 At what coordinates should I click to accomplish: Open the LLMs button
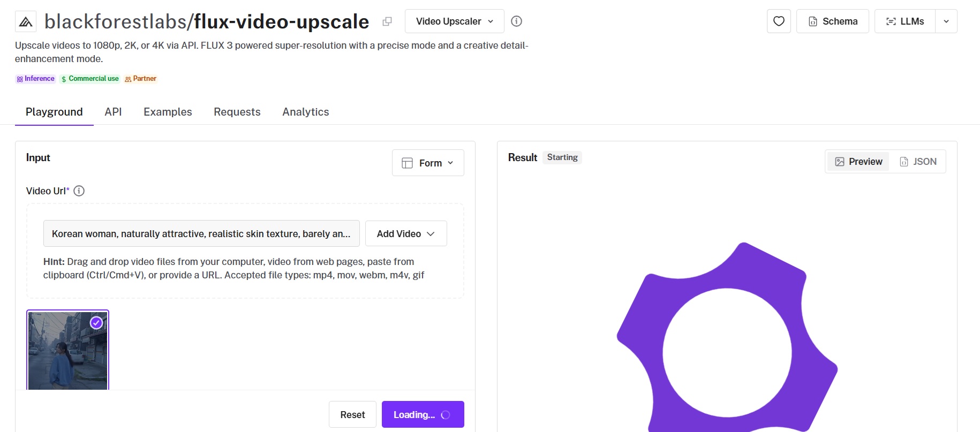coord(905,21)
